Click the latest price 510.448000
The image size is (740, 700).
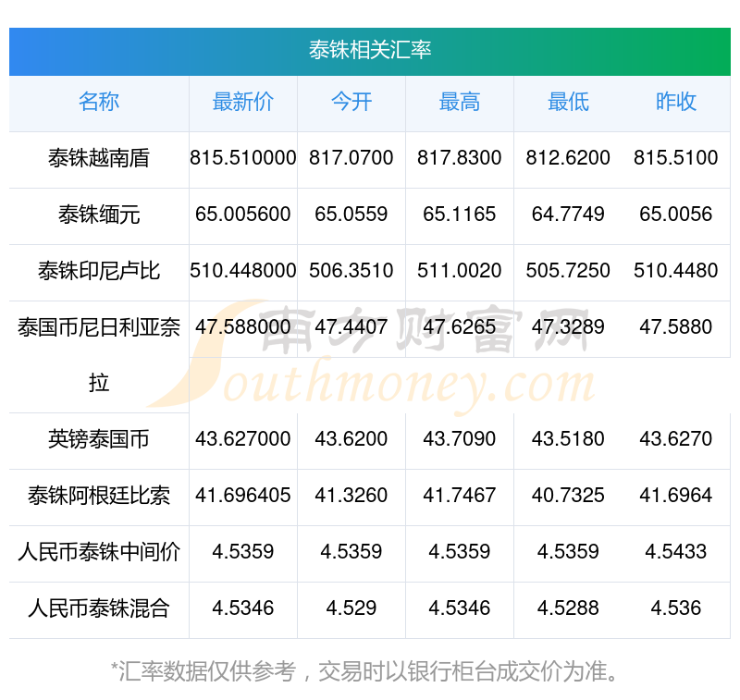tap(243, 271)
